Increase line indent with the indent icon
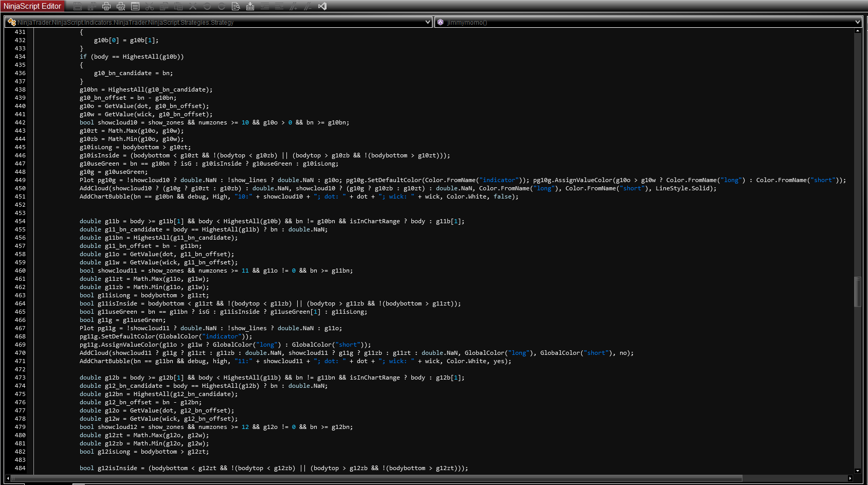868x485 pixels. click(x=279, y=6)
